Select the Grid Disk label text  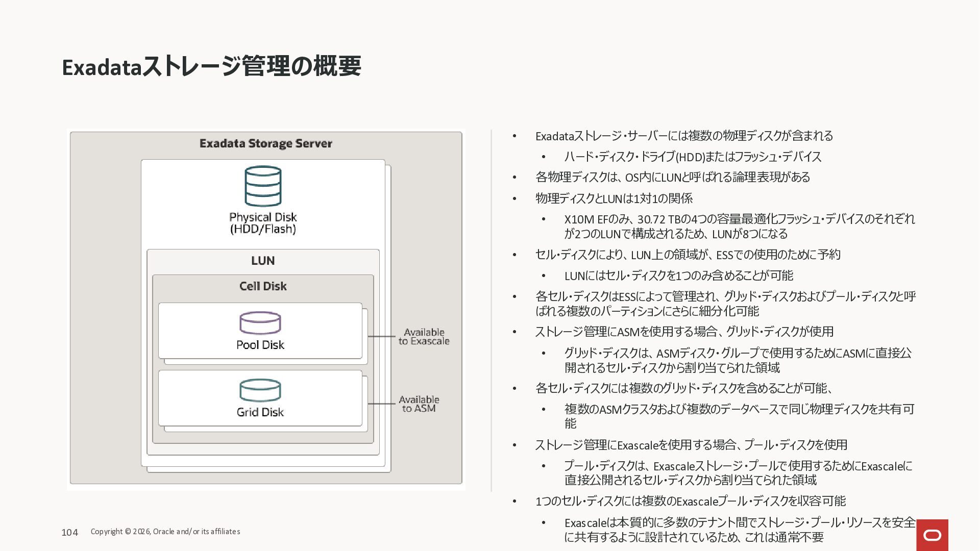[260, 412]
